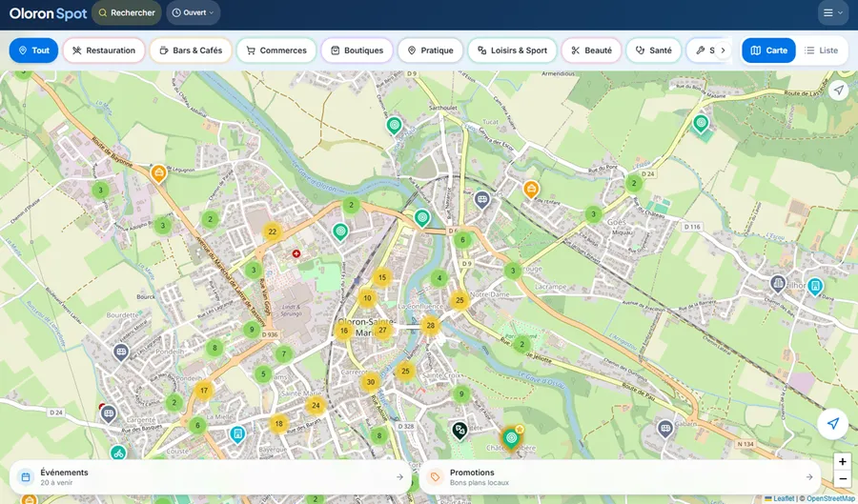This screenshot has height=504, width=858.
Task: Expand the 25 cluster near Sainte-Croix
Action: [x=405, y=372]
